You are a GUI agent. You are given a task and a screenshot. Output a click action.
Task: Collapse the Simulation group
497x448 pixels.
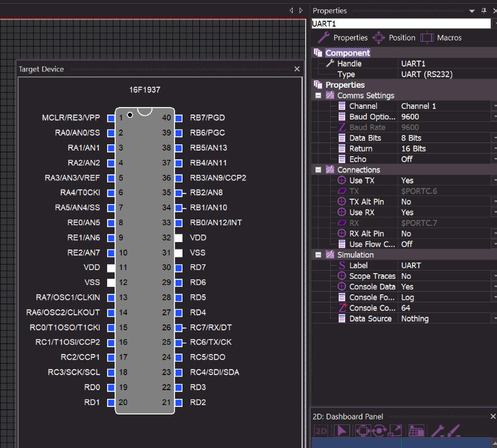tap(318, 255)
